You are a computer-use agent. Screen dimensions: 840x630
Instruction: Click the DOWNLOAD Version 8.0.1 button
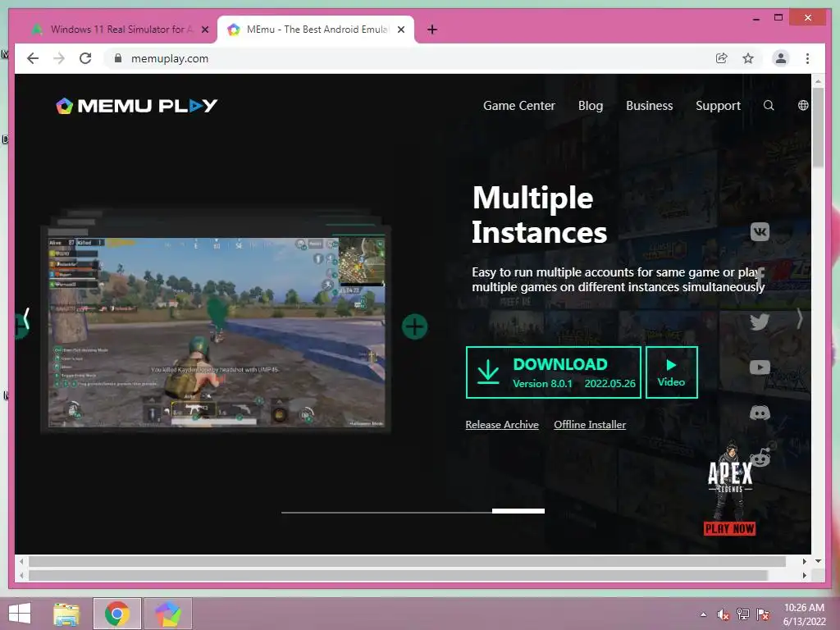(x=554, y=372)
